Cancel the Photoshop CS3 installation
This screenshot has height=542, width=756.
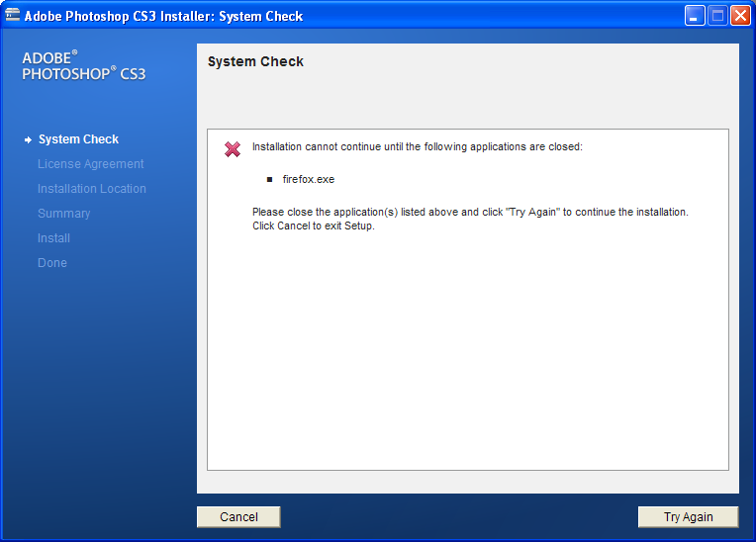click(238, 517)
